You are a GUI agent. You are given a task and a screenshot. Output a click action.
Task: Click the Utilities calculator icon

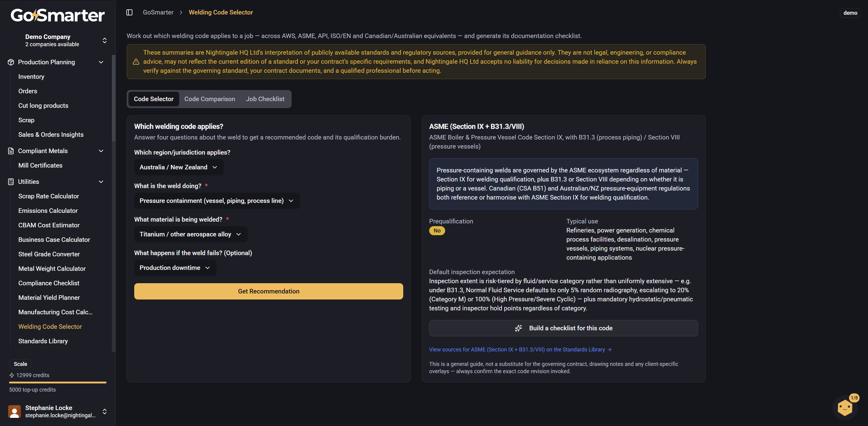tap(11, 181)
